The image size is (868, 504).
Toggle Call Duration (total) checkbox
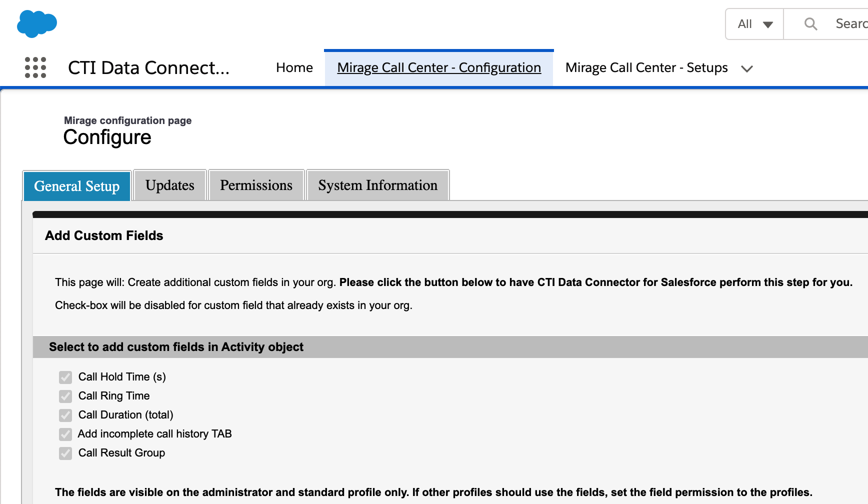click(x=65, y=415)
